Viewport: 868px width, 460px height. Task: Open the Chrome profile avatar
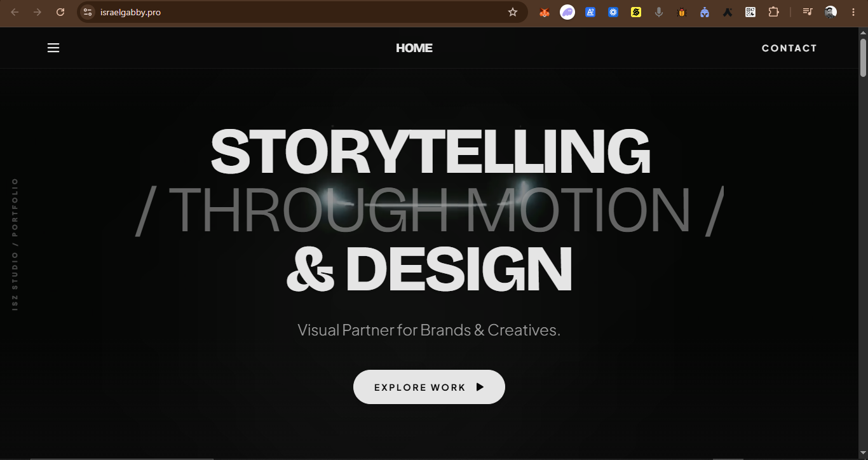coord(831,12)
